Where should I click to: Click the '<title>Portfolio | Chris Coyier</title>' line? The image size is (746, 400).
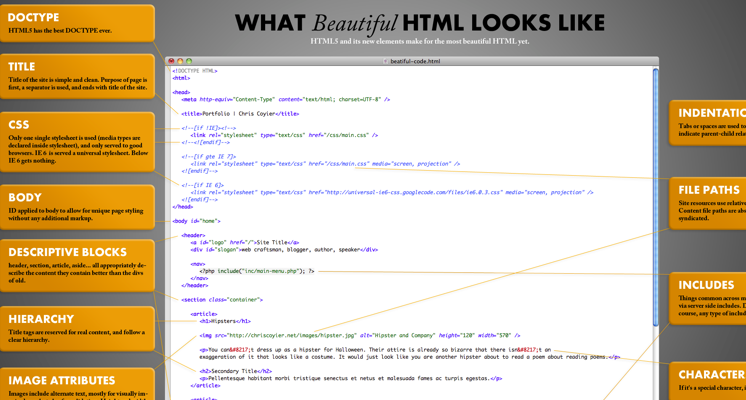[x=240, y=114]
